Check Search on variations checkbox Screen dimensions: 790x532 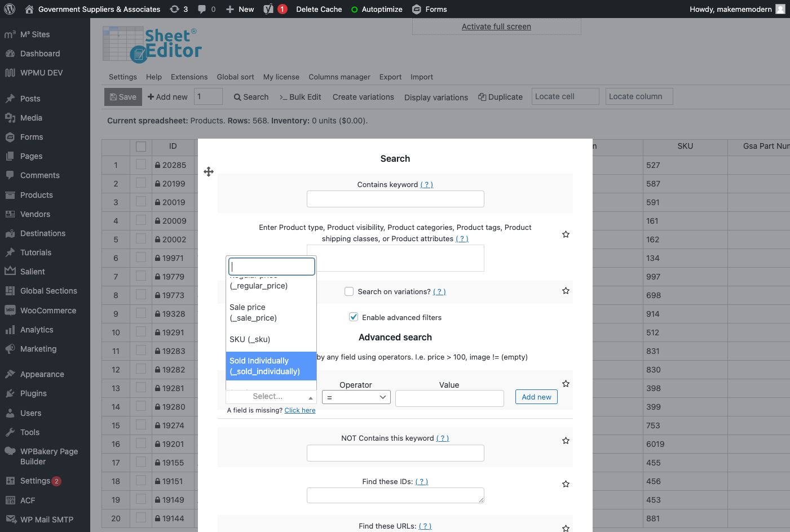349,291
